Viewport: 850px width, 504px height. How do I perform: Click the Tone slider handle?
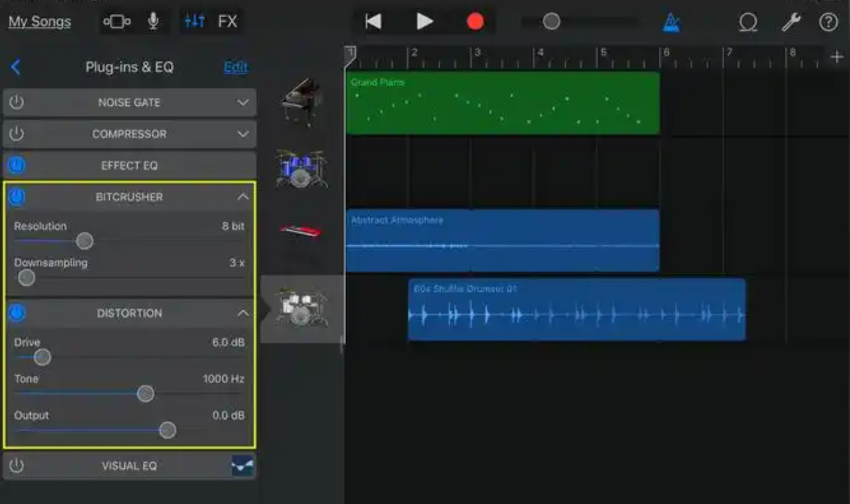point(146,393)
